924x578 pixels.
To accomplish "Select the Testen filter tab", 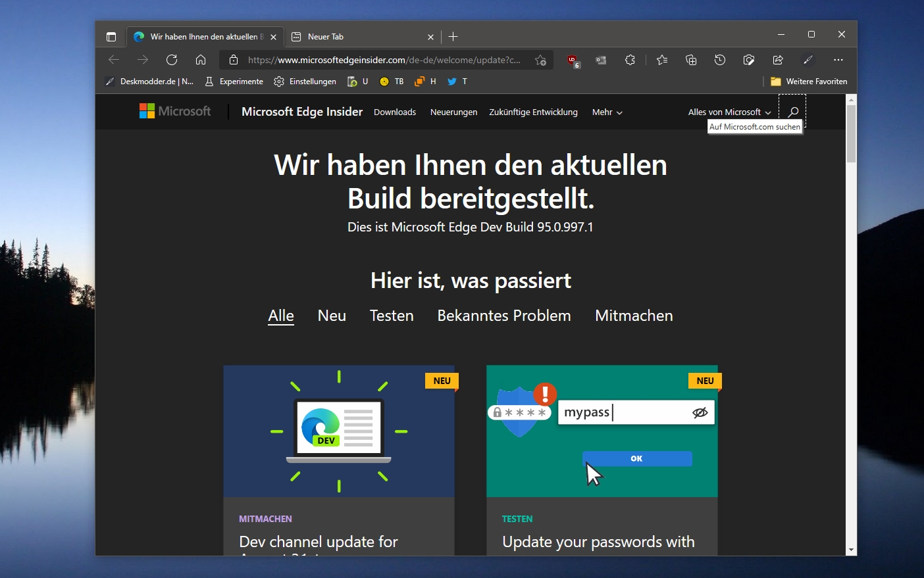I will (392, 316).
